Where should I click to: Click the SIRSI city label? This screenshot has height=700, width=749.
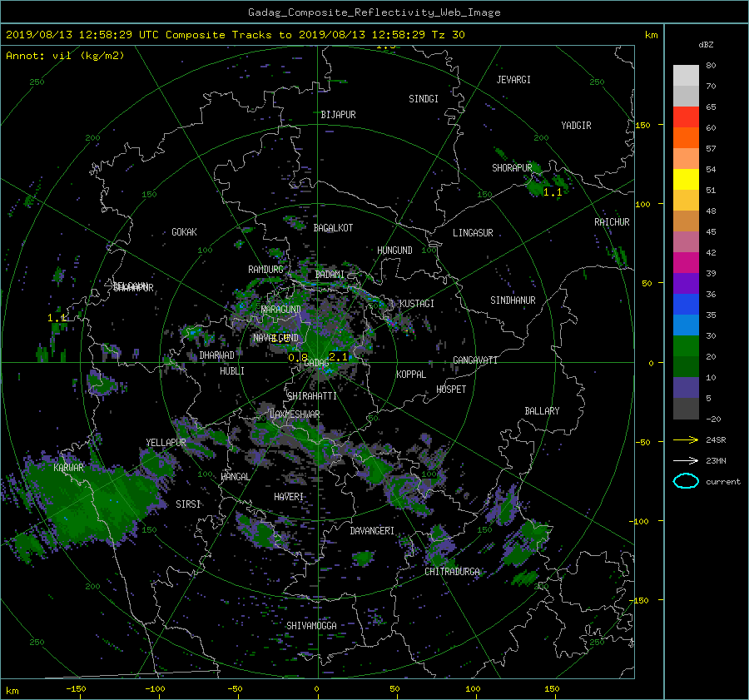[x=188, y=504]
